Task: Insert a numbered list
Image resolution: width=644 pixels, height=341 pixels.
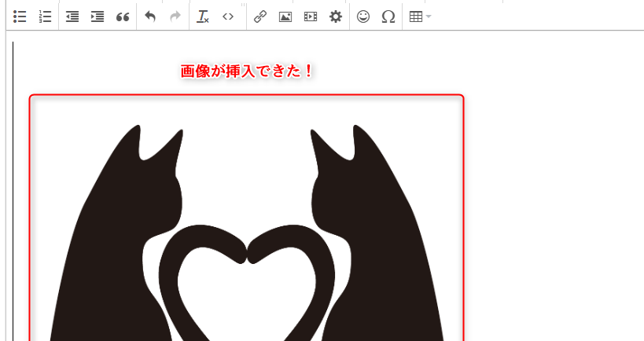Action: pyautogui.click(x=45, y=16)
